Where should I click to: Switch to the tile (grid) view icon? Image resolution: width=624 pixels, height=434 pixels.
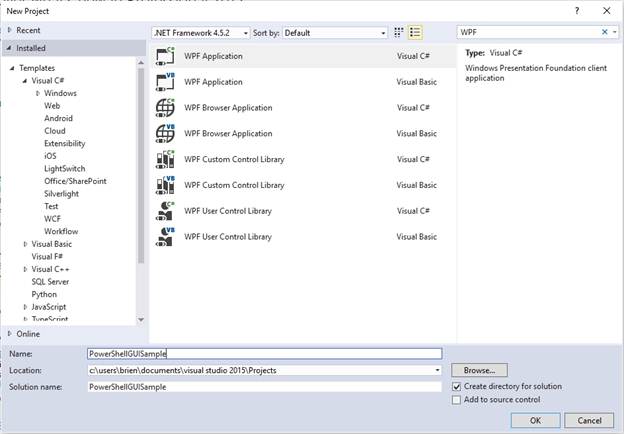398,33
